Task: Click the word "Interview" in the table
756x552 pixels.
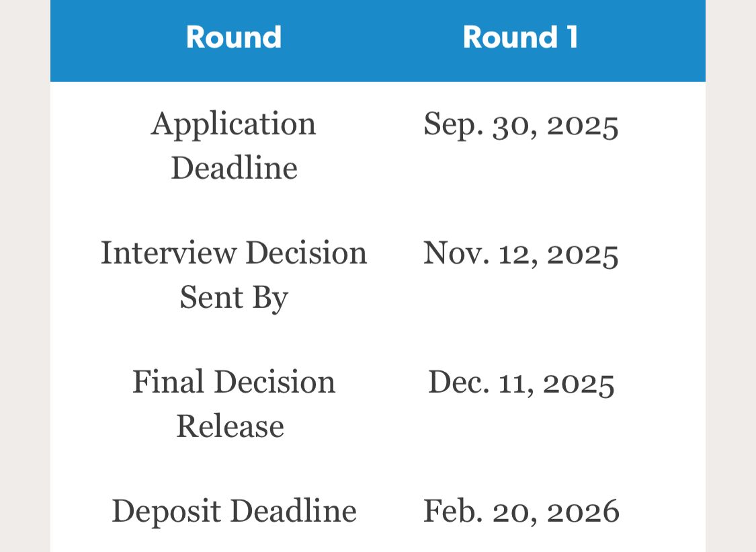Action: tap(169, 253)
